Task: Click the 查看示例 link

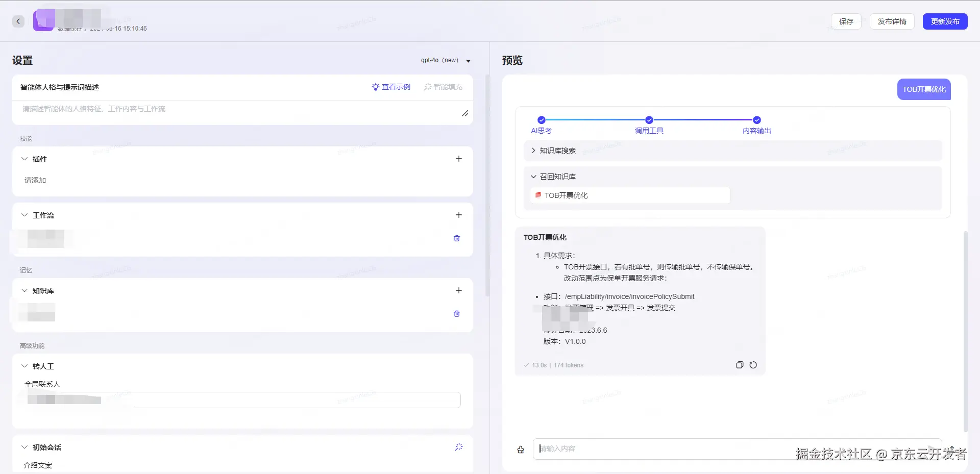Action: tap(391, 87)
